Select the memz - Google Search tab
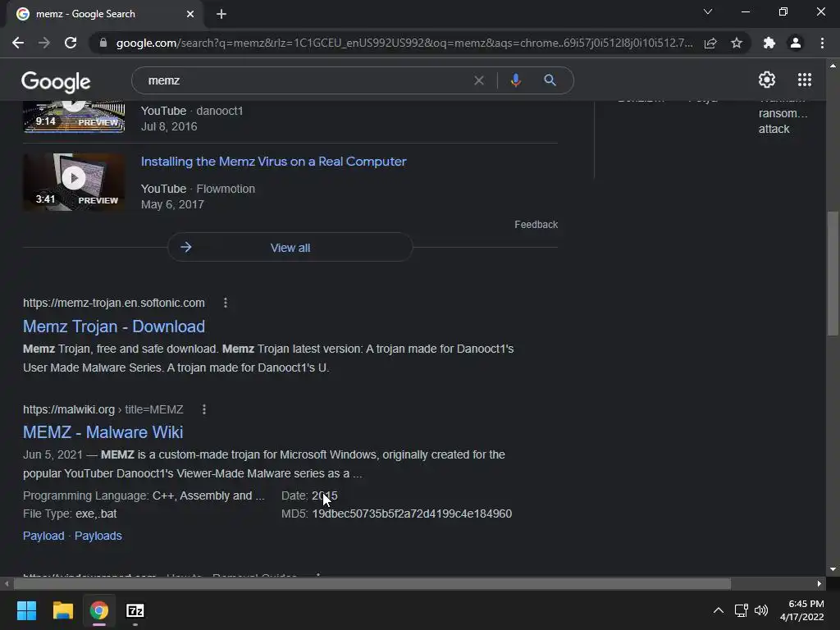This screenshot has width=840, height=630. point(104,14)
